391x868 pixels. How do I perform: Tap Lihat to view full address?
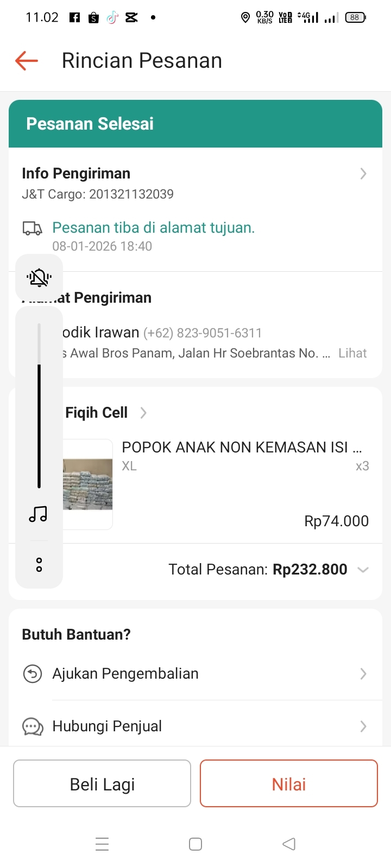[352, 353]
